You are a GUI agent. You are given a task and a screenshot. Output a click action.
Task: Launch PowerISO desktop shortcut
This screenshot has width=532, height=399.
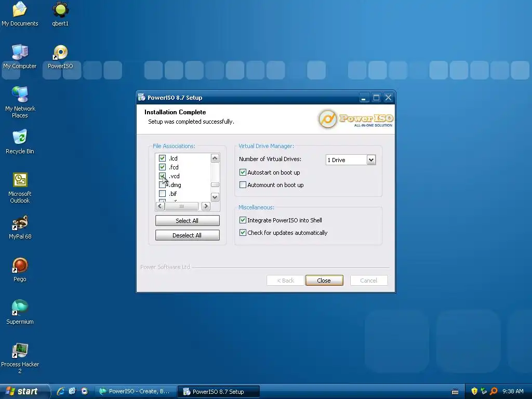[60, 56]
